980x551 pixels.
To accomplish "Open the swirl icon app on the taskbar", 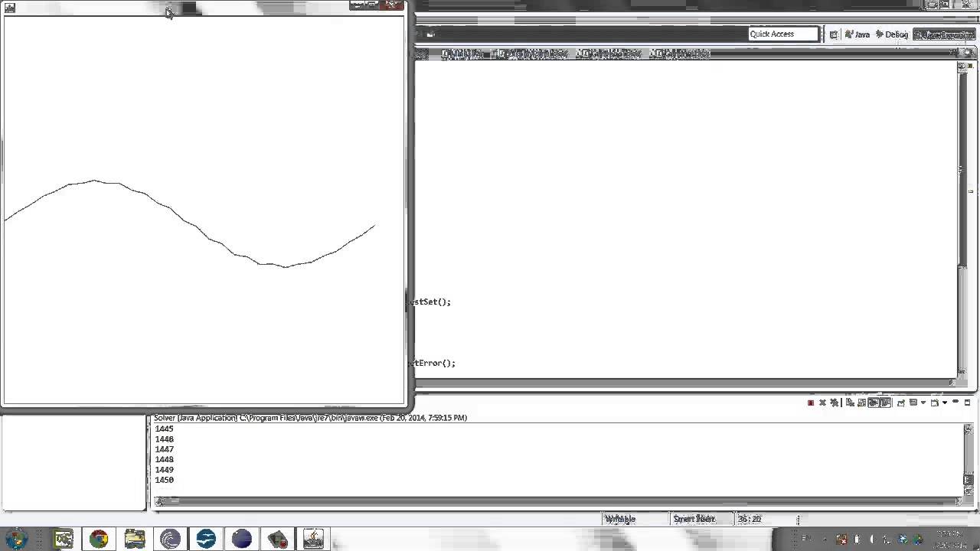I will [170, 539].
